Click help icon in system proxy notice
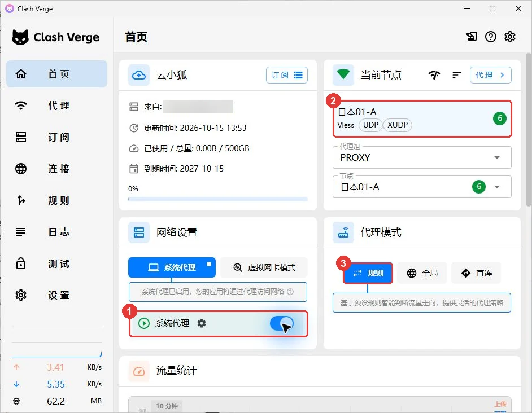 (x=290, y=292)
